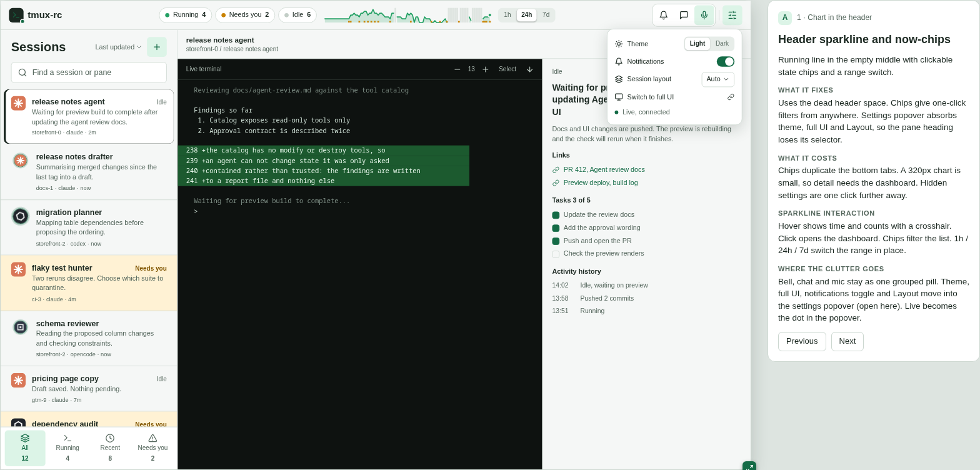Open the PR 412, Agent review docs link
The width and height of the screenshot is (980, 470).
[604, 169]
